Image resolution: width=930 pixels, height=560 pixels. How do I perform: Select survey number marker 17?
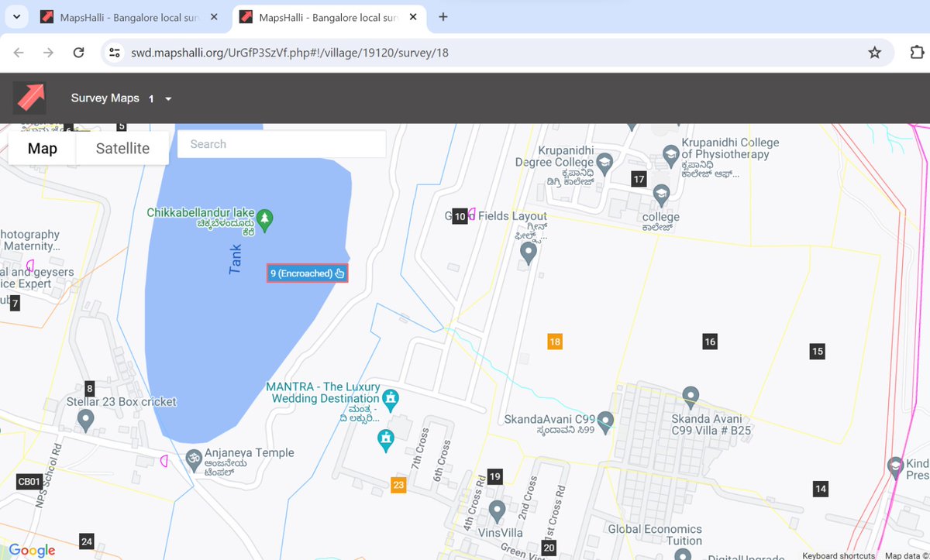pos(639,179)
